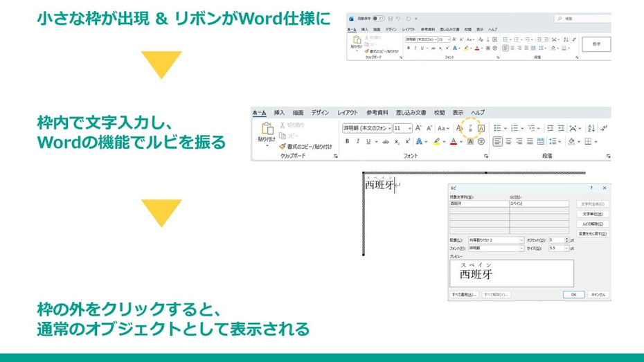Click distributed alignment icon in larger ribbon
Viewport: 644px width, 362px height.
(x=541, y=142)
